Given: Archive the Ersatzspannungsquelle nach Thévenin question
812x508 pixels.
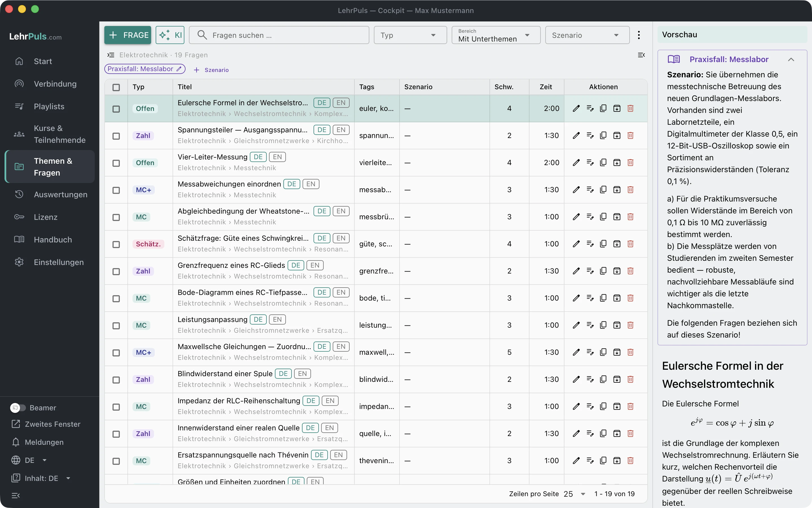Looking at the screenshot, I should coord(617,461).
